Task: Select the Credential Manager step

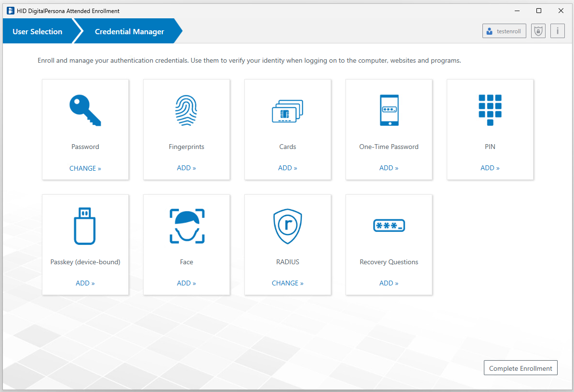Action: coord(129,32)
